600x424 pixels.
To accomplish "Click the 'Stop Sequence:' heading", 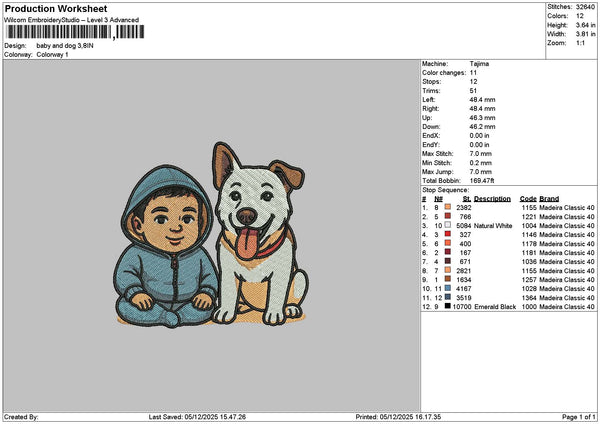I will (445, 190).
